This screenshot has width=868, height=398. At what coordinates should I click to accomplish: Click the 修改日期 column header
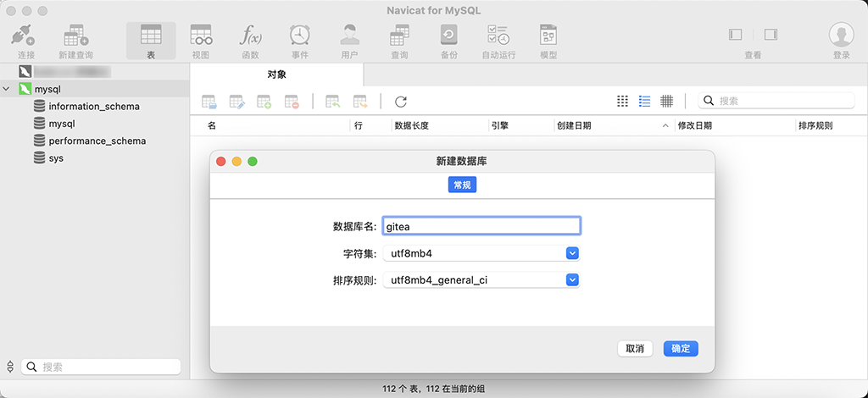point(695,125)
